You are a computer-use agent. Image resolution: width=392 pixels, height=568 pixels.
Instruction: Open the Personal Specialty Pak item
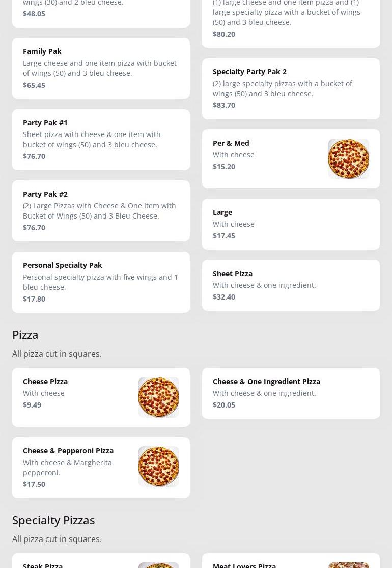coord(62,265)
